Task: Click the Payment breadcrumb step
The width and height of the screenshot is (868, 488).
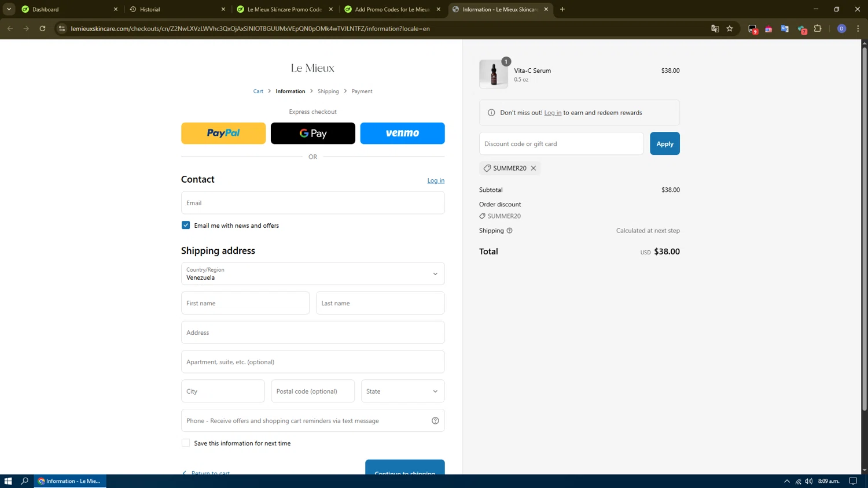Action: (362, 91)
